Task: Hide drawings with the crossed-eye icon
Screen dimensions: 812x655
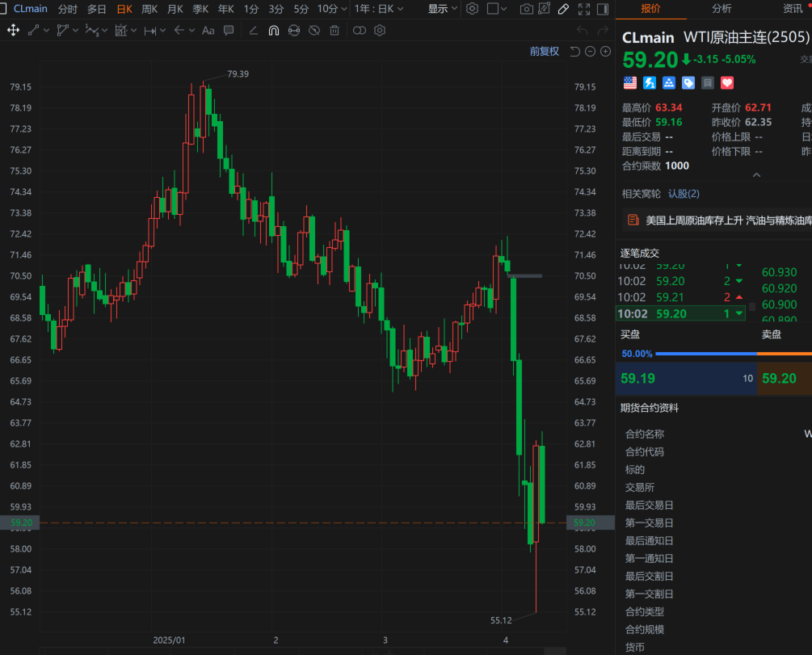Action: pos(314,30)
